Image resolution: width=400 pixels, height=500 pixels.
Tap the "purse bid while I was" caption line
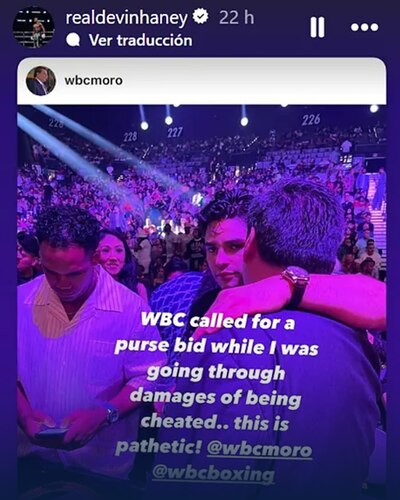[216, 347]
